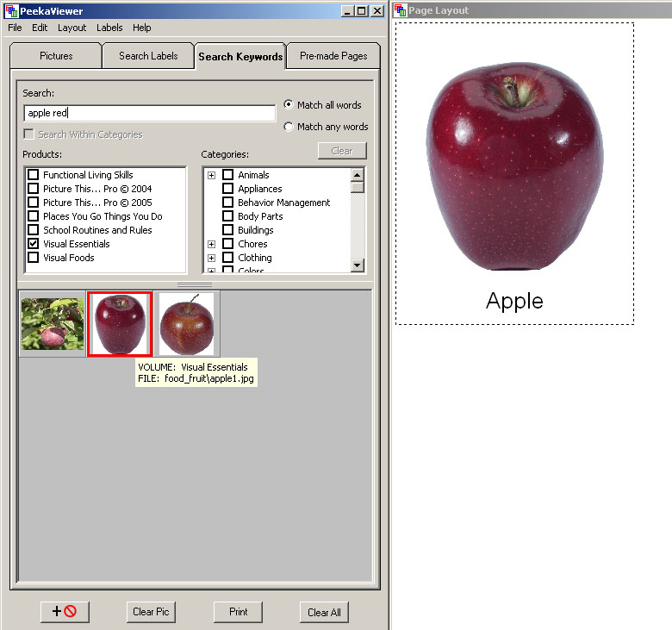Image resolution: width=672 pixels, height=630 pixels.
Task: Select the red-bordered apple thumbnail
Action: click(x=120, y=324)
